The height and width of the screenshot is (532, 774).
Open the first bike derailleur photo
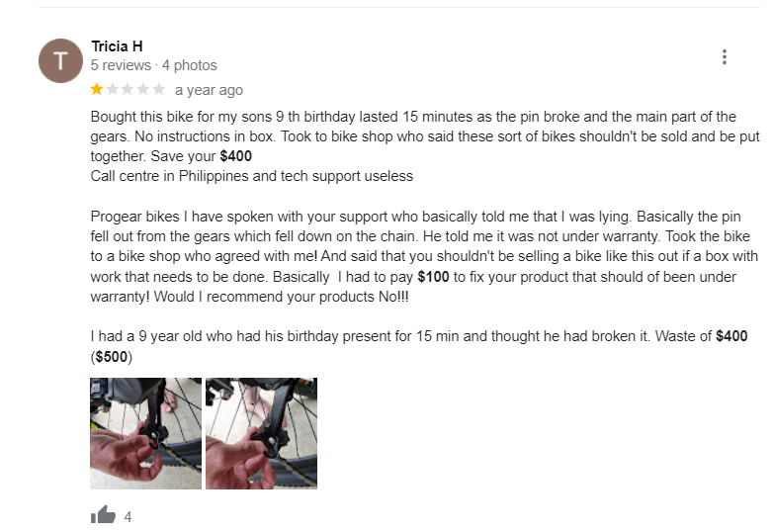click(145, 433)
